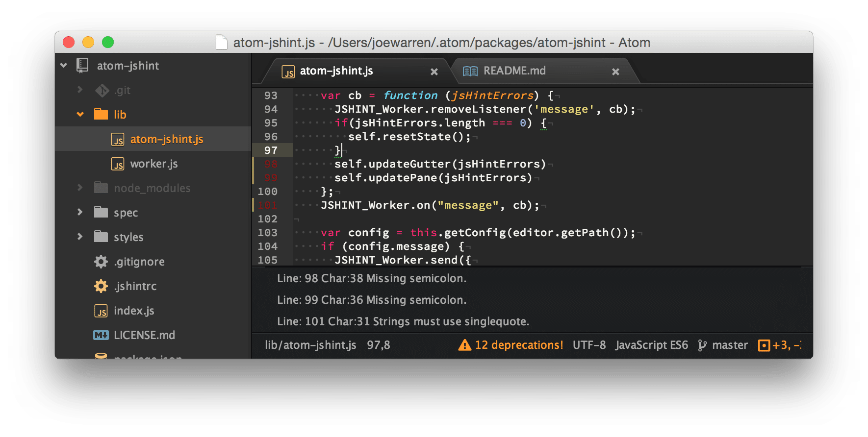Image resolution: width=868 pixels, height=437 pixels.
Task: Click the document icon in the title bar
Action: pos(222,43)
